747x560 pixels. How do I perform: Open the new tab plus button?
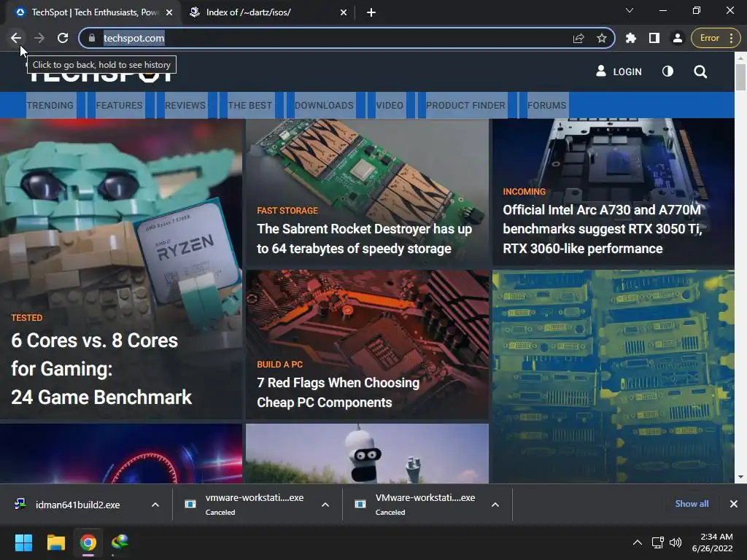pos(371,13)
